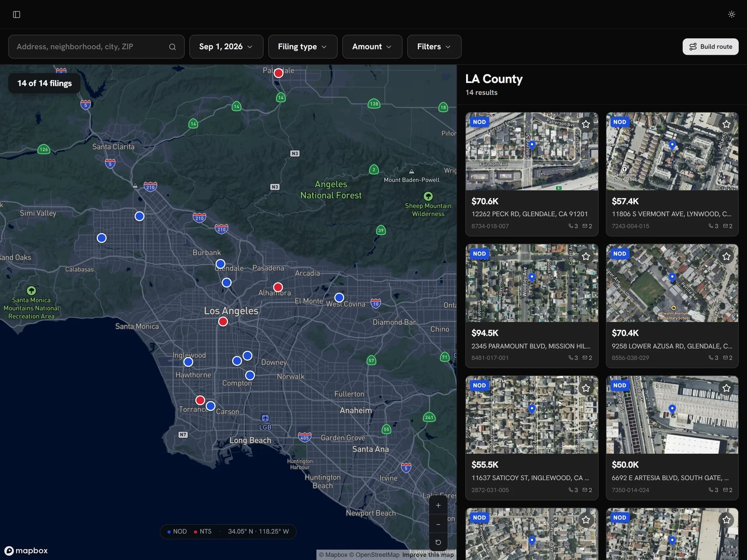Open the $50.0K Artesia Blvd aerial thumbnail
Image resolution: width=747 pixels, height=560 pixels.
(x=672, y=415)
